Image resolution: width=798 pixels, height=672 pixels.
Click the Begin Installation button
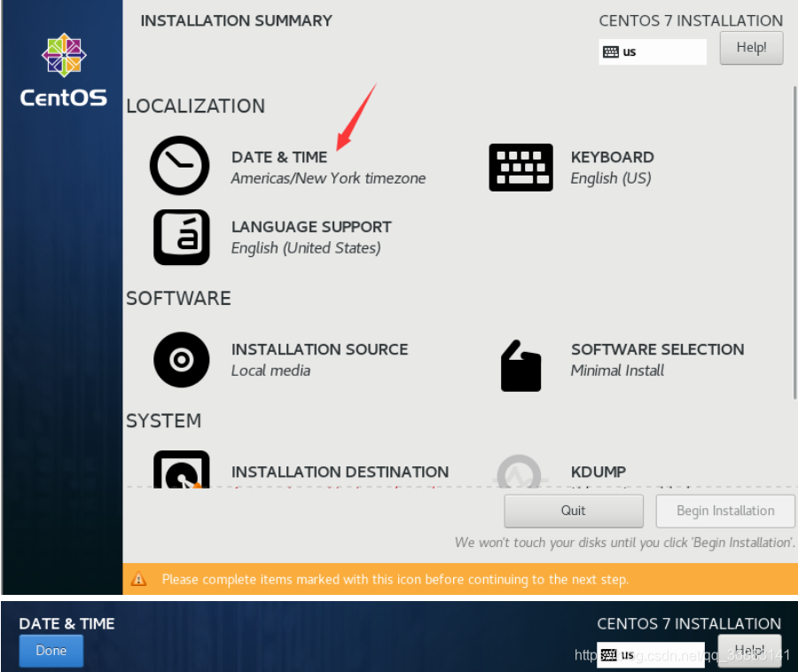pos(725,511)
